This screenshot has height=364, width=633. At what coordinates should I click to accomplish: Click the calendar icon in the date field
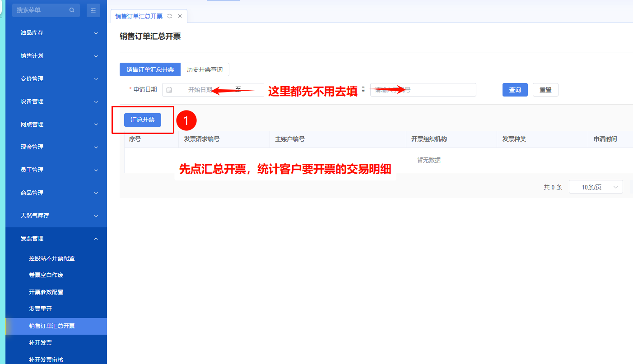(x=169, y=90)
